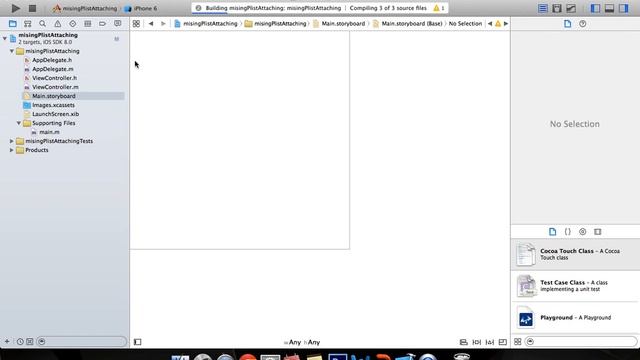Click Main.storyboard in the jump bar
Image resolution: width=640 pixels, height=360 pixels.
[x=339, y=24]
